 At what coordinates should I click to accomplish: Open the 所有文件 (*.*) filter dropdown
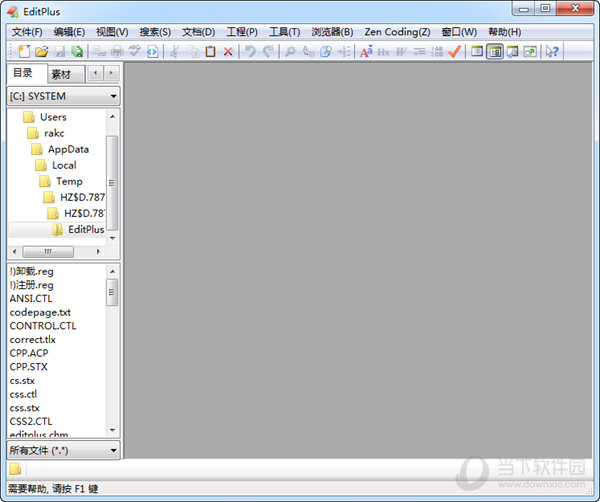coord(64,450)
